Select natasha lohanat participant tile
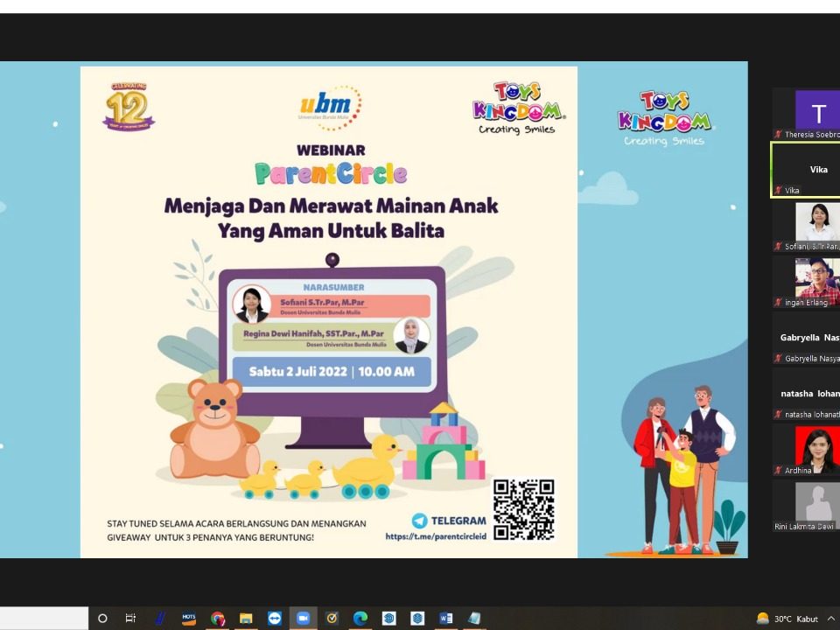 click(806, 395)
